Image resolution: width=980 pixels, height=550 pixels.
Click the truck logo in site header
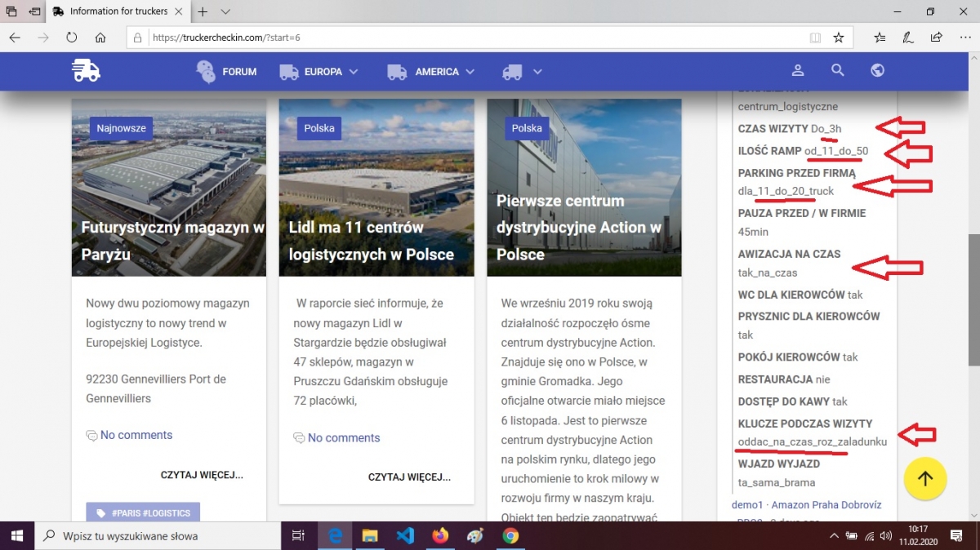[x=86, y=71]
